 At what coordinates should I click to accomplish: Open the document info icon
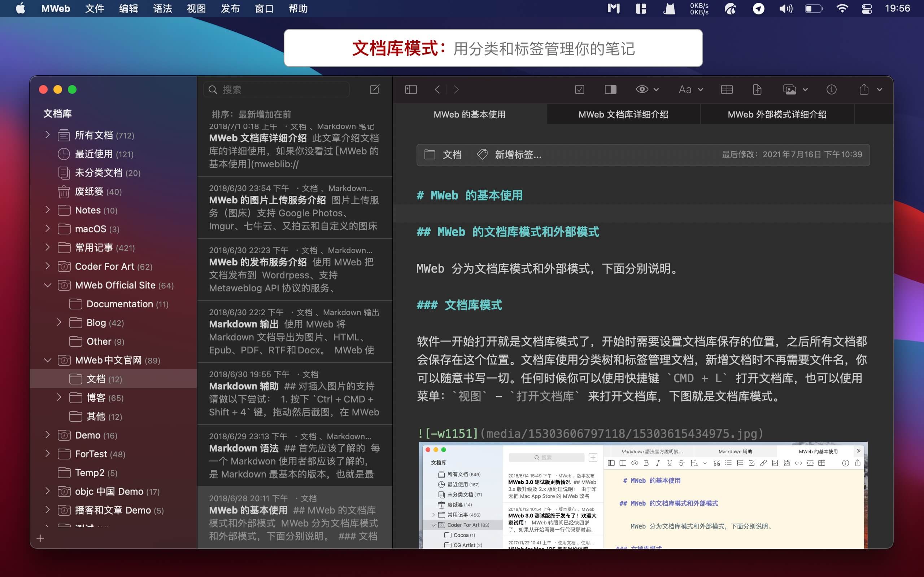tap(831, 90)
